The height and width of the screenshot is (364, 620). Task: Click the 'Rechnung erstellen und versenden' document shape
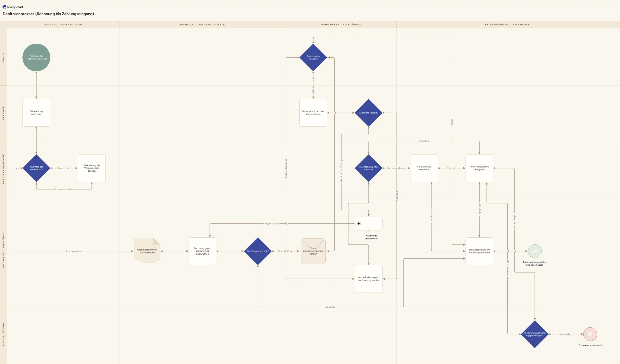point(147,251)
